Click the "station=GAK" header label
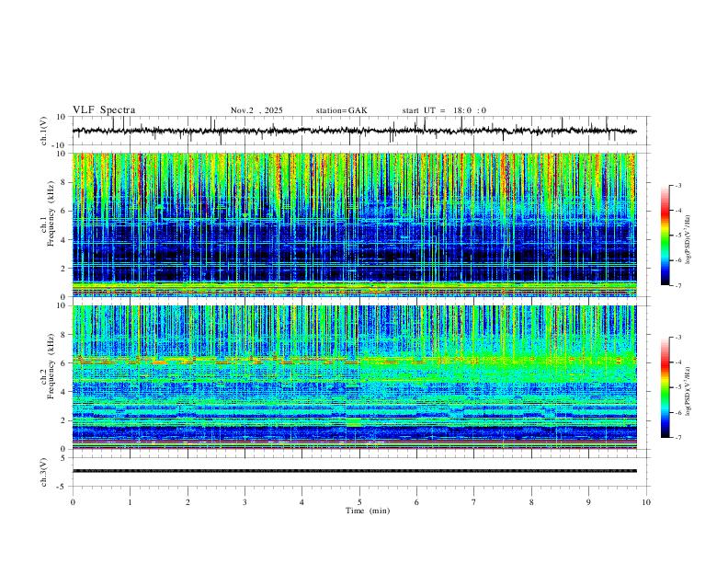Screen dimensions: 728x563 click(341, 110)
